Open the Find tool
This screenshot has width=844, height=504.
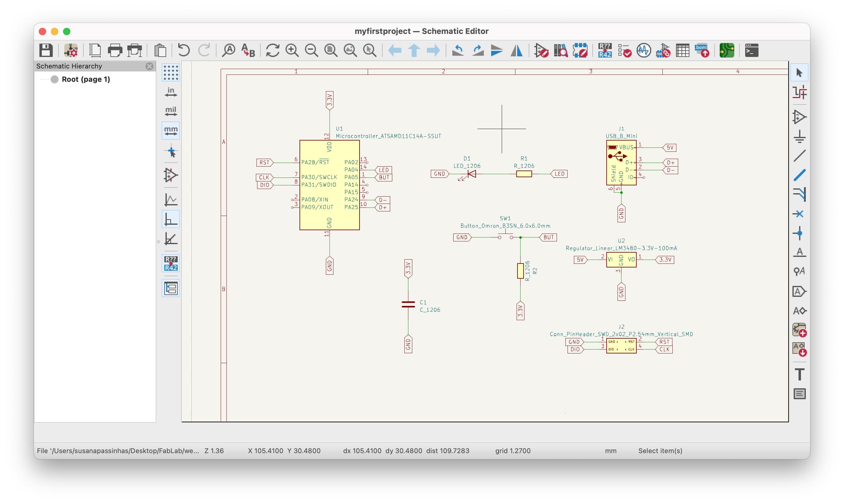tap(228, 50)
